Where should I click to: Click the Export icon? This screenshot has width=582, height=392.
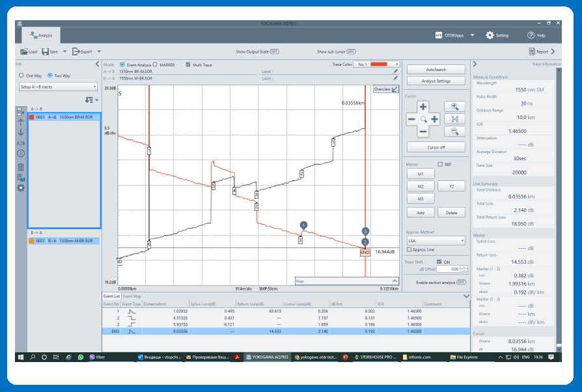pyautogui.click(x=76, y=51)
